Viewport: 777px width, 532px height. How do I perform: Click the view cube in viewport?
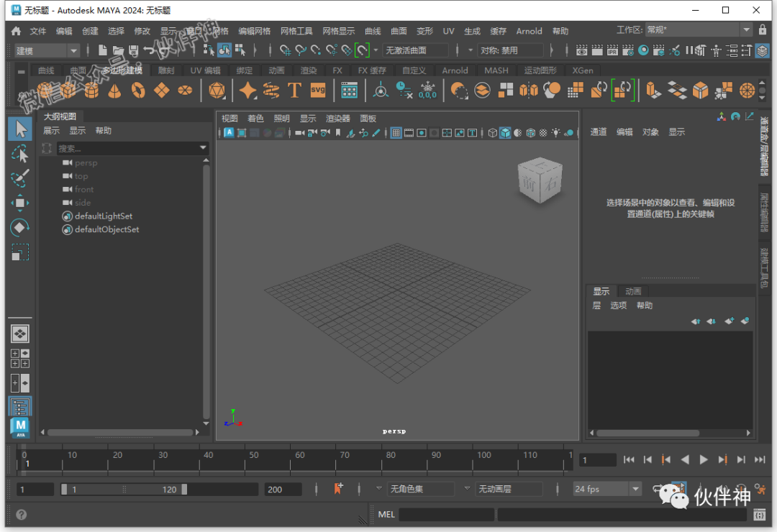click(x=540, y=180)
